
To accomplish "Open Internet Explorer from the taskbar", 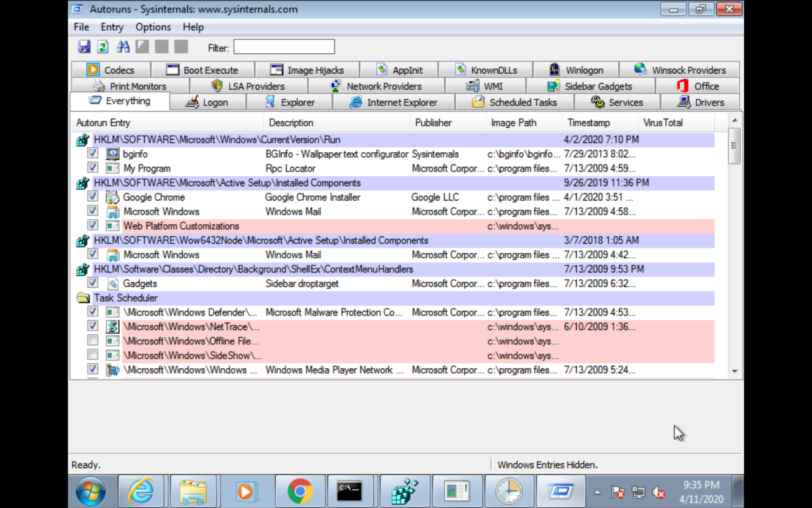I will click(141, 491).
